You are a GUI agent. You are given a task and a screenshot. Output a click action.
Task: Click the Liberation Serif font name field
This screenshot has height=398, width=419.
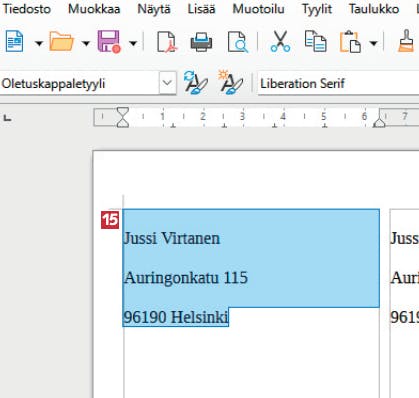[x=338, y=83]
